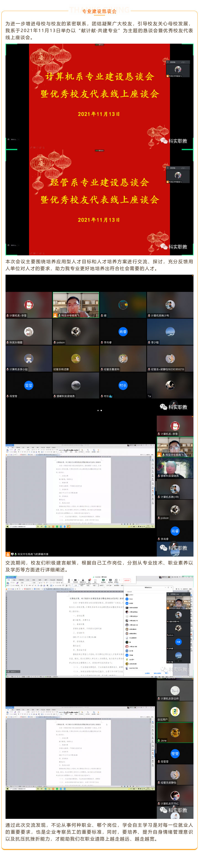The height and width of the screenshot is (868, 199).
Task: Click the WeChat logo on the 经管系 title slide
Action: pos(164,247)
